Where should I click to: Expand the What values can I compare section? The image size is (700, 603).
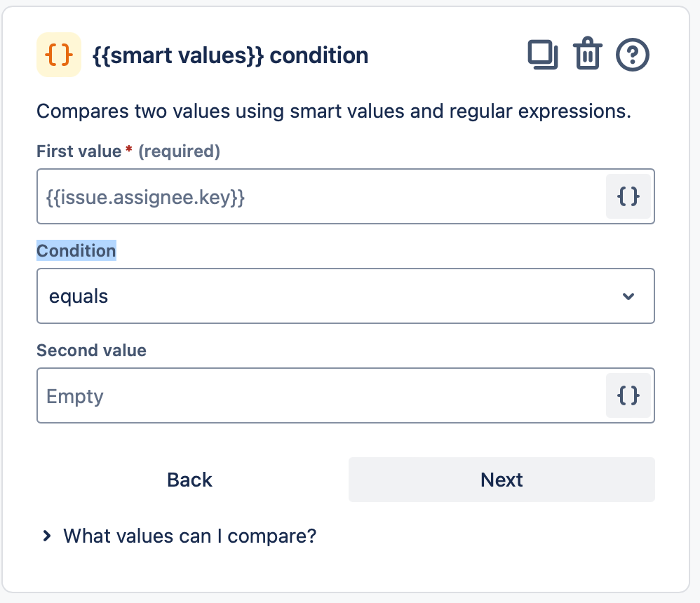tap(189, 535)
